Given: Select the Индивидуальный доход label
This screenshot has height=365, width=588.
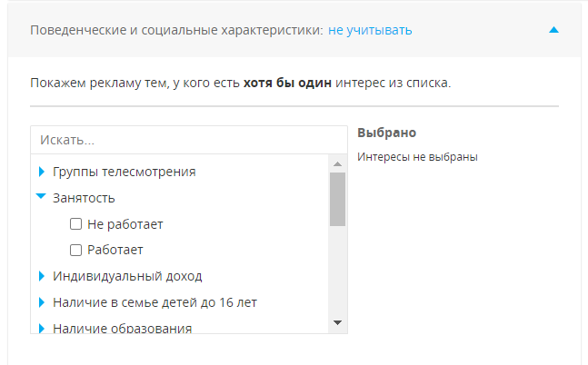Looking at the screenshot, I should point(127,276).
